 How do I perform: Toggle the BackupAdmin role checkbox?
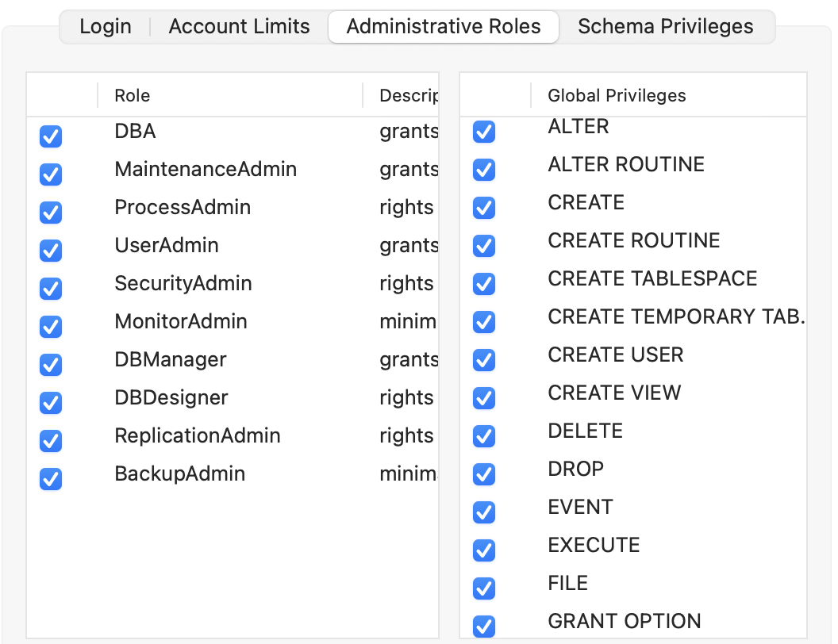pos(51,479)
